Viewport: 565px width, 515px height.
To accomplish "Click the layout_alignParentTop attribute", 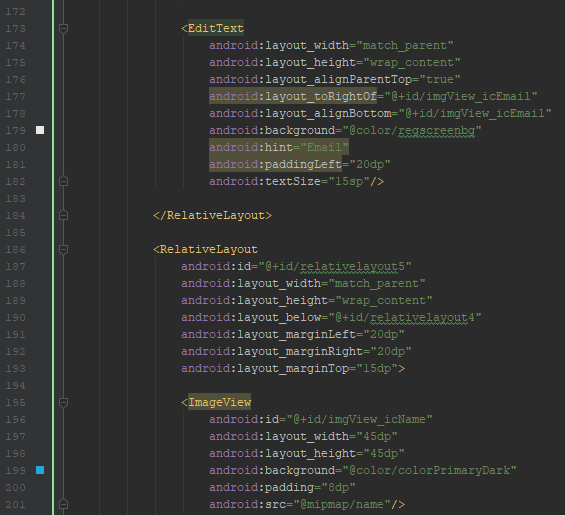I will point(311,79).
